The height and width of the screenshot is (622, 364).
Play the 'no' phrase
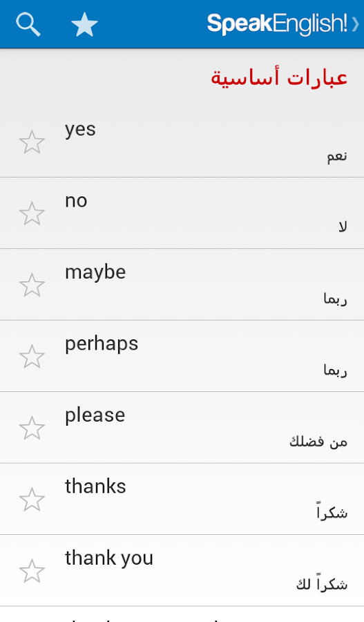182,214
